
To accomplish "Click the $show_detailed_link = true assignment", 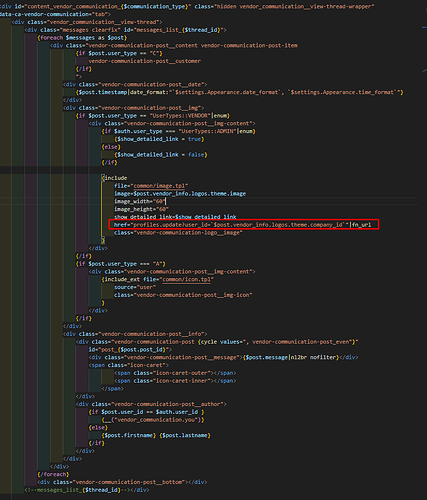I will click(x=159, y=139).
